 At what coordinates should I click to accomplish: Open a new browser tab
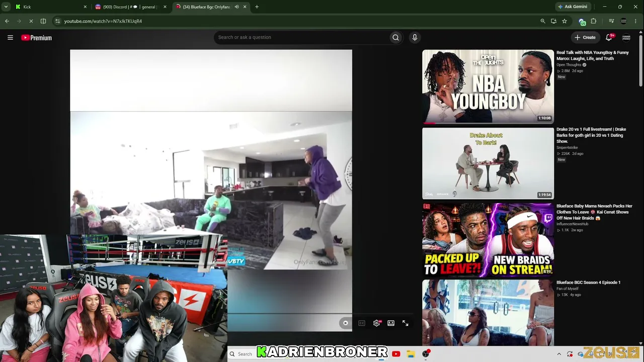click(x=257, y=7)
